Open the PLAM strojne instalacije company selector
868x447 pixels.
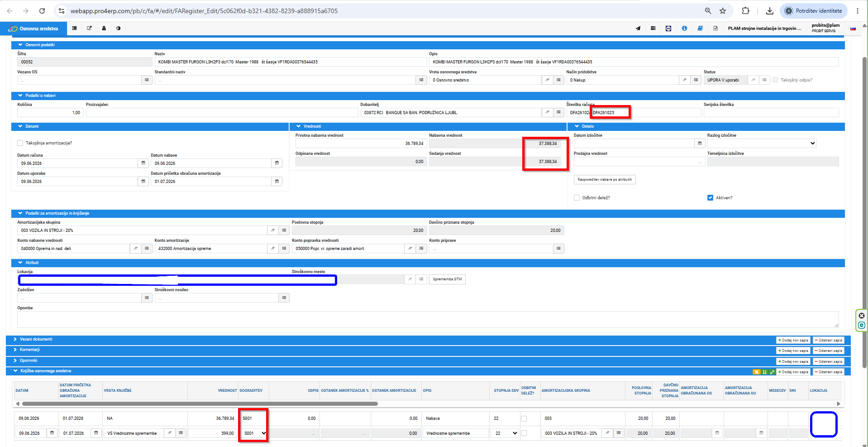click(x=764, y=28)
